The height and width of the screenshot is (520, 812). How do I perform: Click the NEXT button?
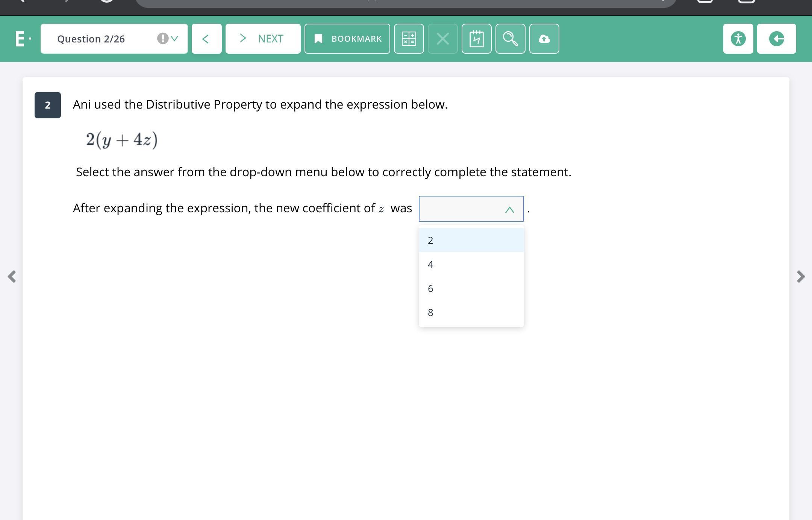click(x=263, y=39)
